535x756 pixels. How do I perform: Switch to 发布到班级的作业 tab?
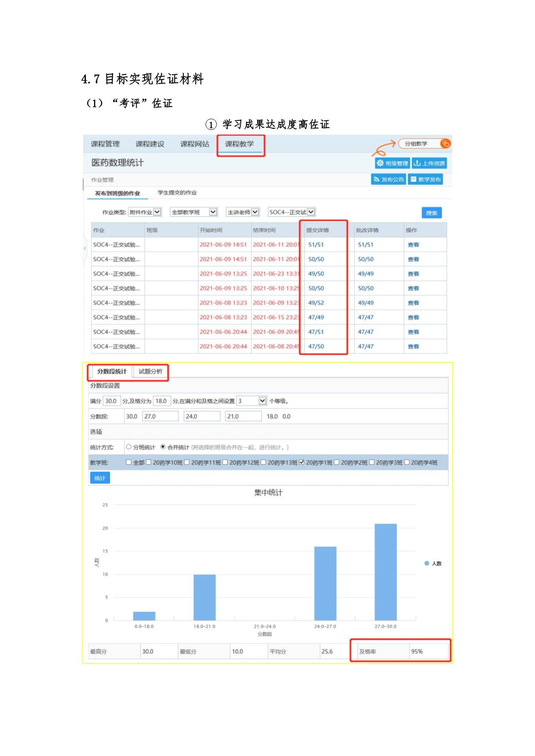(x=117, y=193)
